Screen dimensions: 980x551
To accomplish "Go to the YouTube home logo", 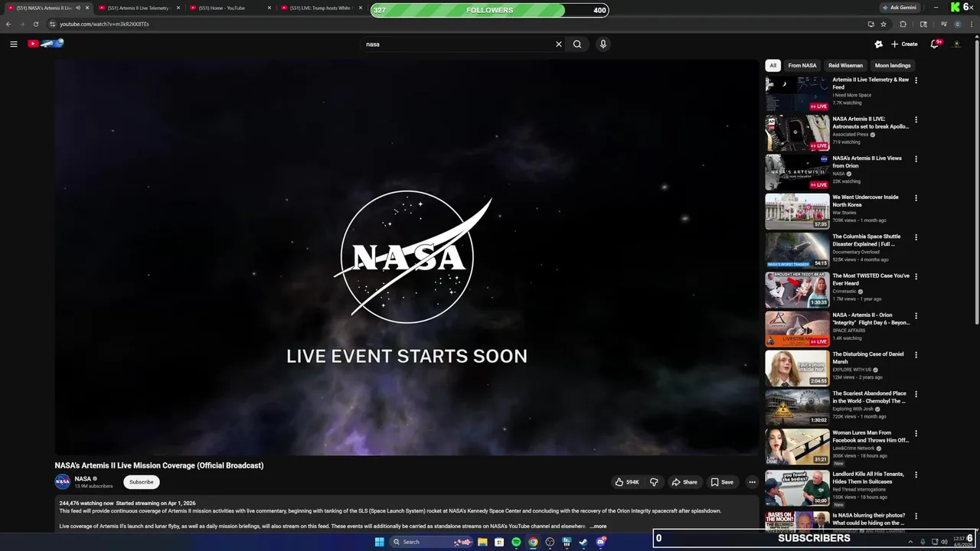I will click(45, 44).
